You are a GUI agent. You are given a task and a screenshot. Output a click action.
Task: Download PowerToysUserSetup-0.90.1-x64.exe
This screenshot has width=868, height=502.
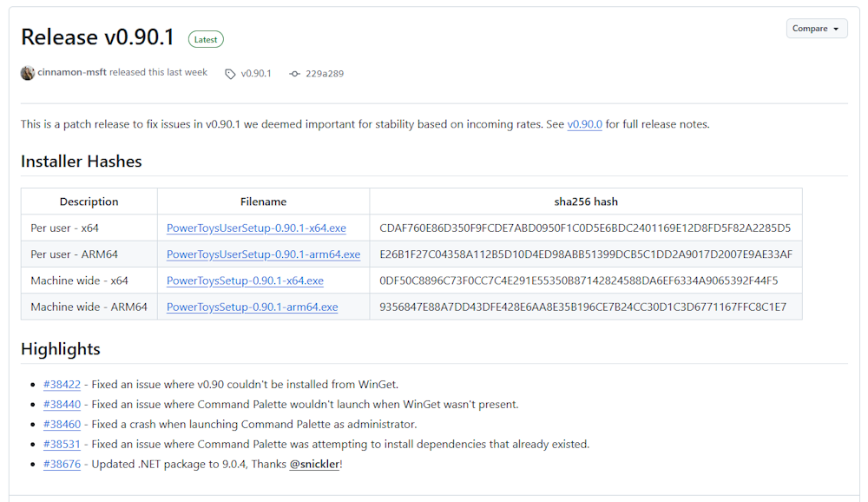click(256, 228)
